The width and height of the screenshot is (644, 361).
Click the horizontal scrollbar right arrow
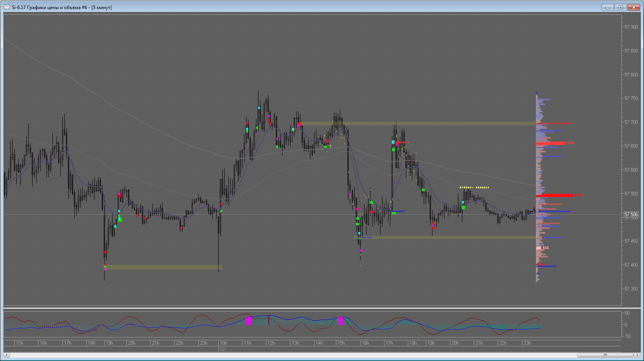click(637, 355)
